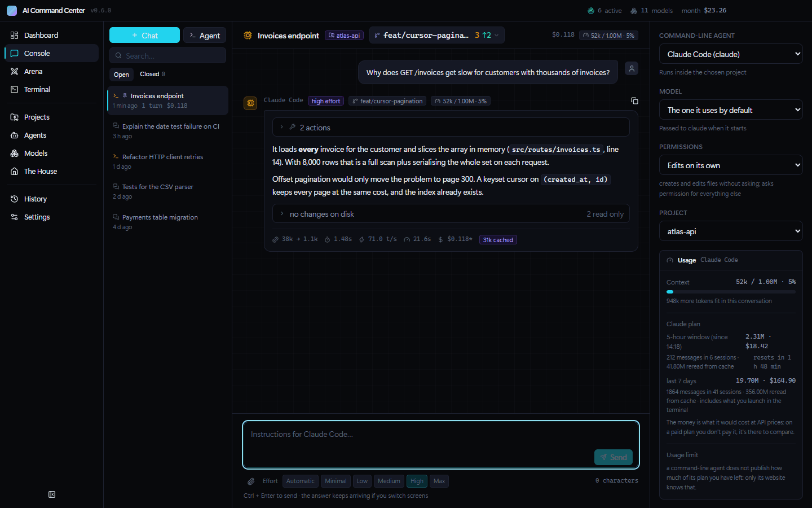812x508 pixels.
Task: Set effort to Max
Action: 439,481
